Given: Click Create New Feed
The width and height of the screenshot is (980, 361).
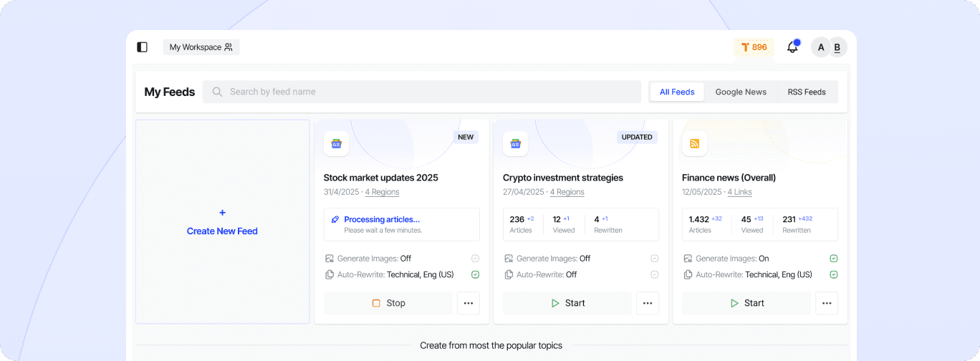Looking at the screenshot, I should (222, 222).
